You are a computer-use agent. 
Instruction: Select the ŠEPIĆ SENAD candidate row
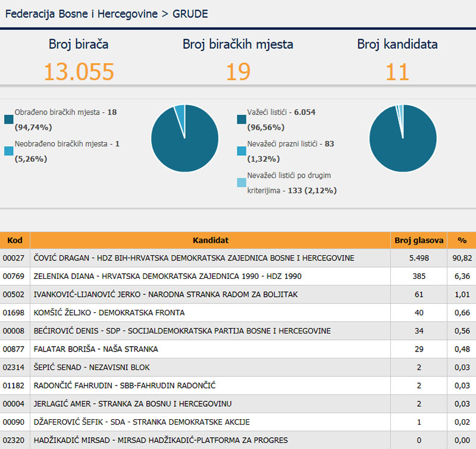pyautogui.click(x=238, y=367)
